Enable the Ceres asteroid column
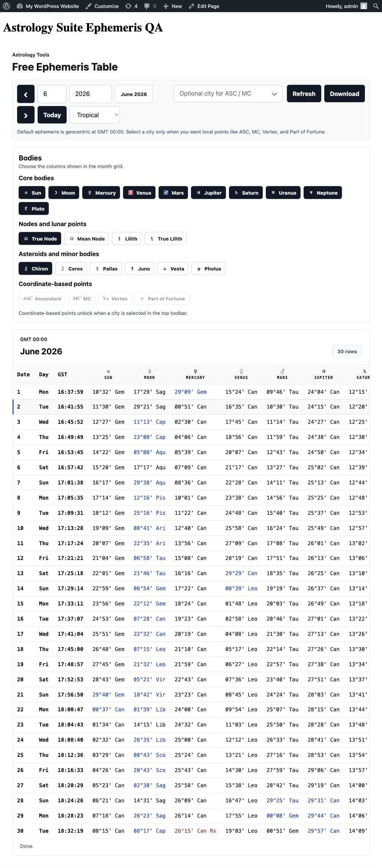 tap(71, 269)
